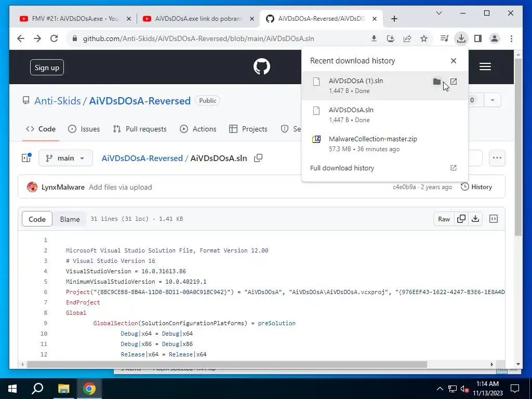Open LynxMalware author profile link
The height and width of the screenshot is (399, 532).
[63, 187]
